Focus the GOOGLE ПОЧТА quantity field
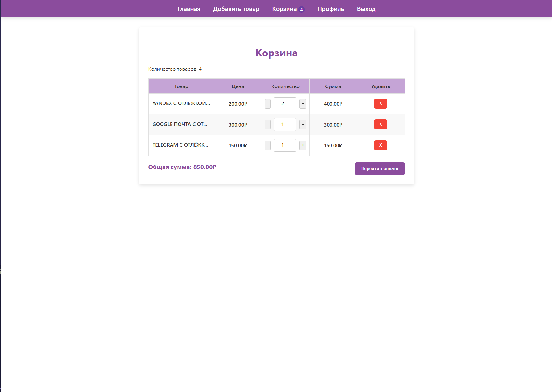 [x=285, y=125]
